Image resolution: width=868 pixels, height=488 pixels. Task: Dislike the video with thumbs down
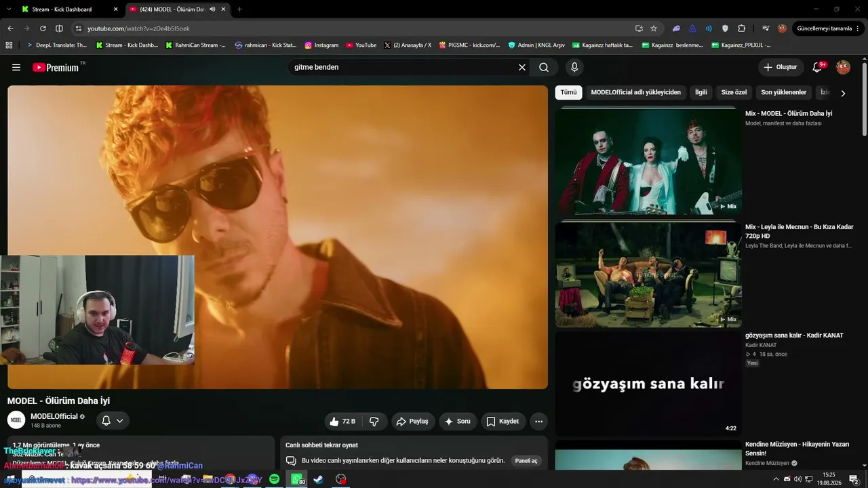[374, 422]
